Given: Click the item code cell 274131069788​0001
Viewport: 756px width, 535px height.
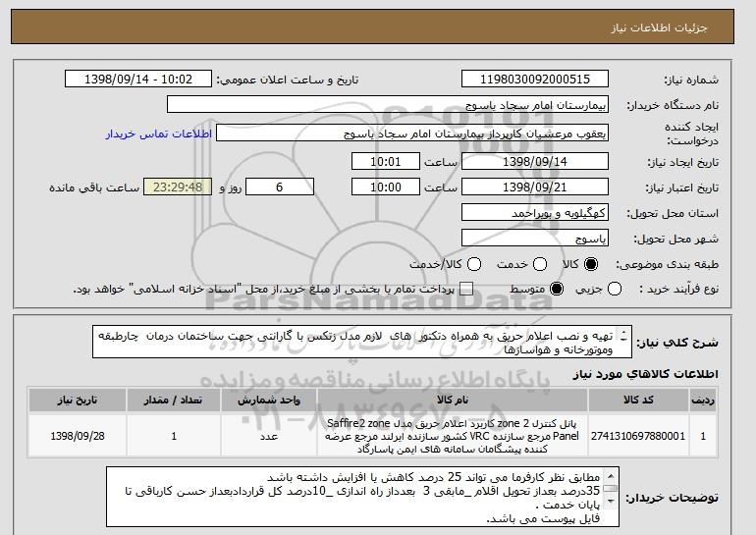Looking at the screenshot, I should coord(638,436).
